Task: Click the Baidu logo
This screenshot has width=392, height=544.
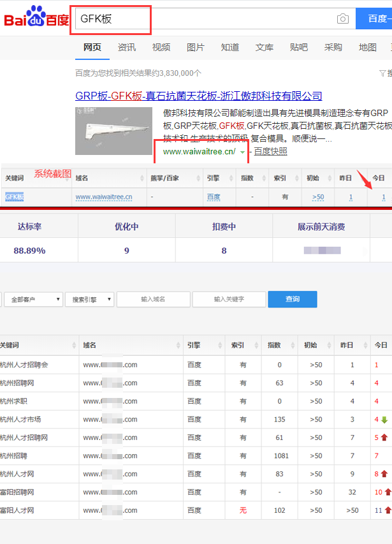Action: coord(36,17)
